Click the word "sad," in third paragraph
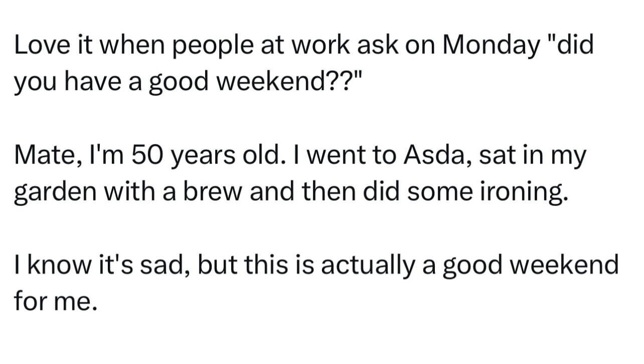 pyautogui.click(x=159, y=265)
